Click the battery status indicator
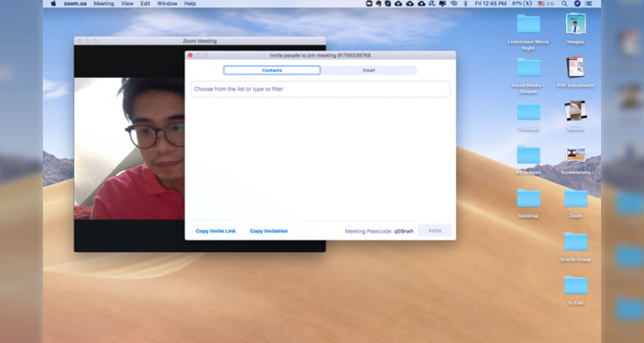The image size is (644, 343). pos(522,3)
